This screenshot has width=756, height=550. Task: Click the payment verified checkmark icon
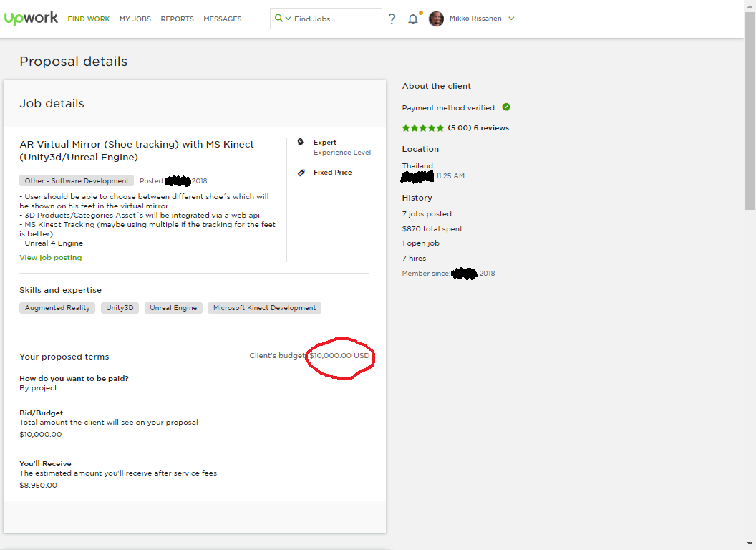coord(506,107)
